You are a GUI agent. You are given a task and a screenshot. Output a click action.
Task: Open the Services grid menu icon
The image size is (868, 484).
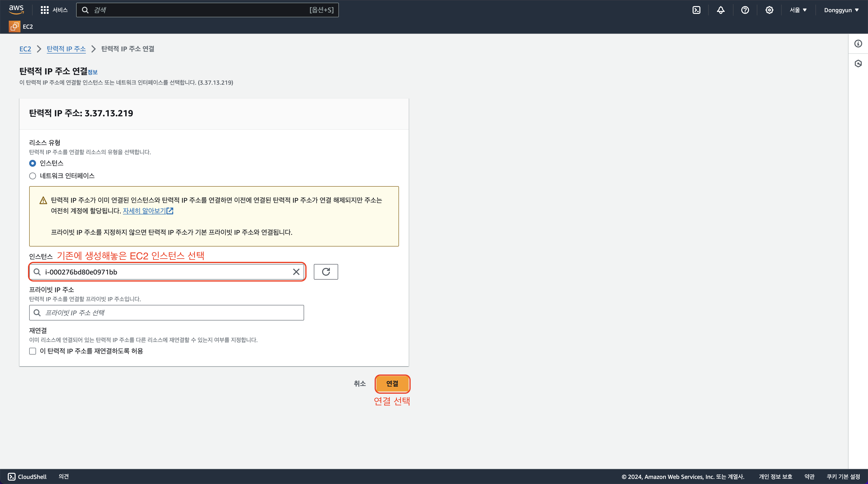tap(45, 10)
